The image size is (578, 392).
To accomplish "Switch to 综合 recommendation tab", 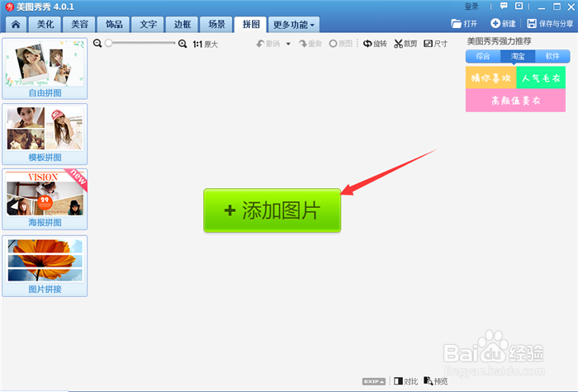I will pos(483,56).
